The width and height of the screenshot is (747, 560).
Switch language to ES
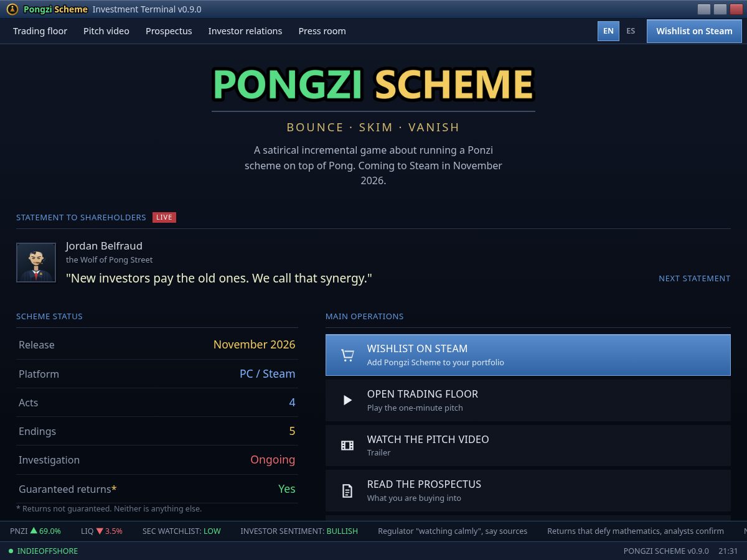631,31
